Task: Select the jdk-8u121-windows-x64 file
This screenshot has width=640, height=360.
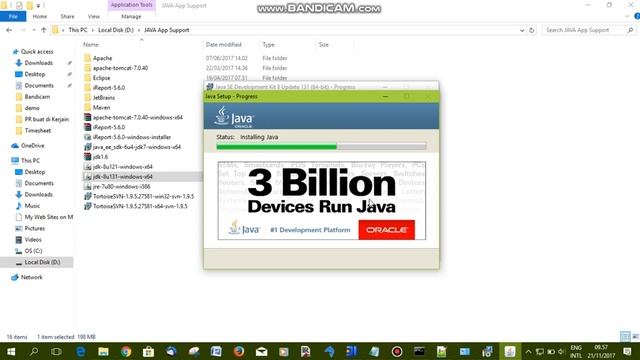Action: (x=122, y=167)
